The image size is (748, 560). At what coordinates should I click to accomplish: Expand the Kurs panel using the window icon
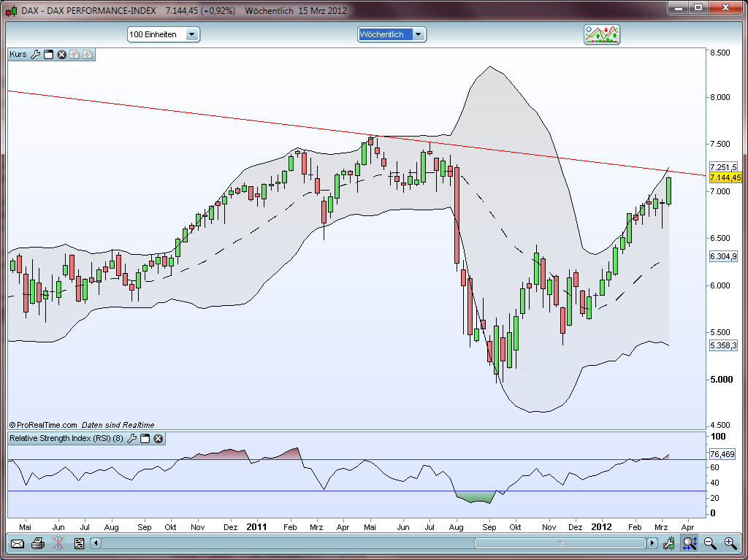click(x=48, y=54)
